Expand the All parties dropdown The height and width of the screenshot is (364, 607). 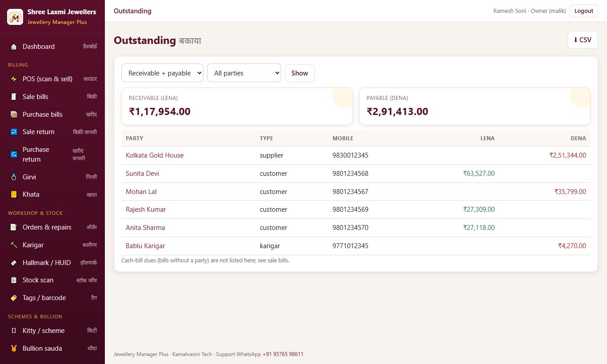(244, 73)
